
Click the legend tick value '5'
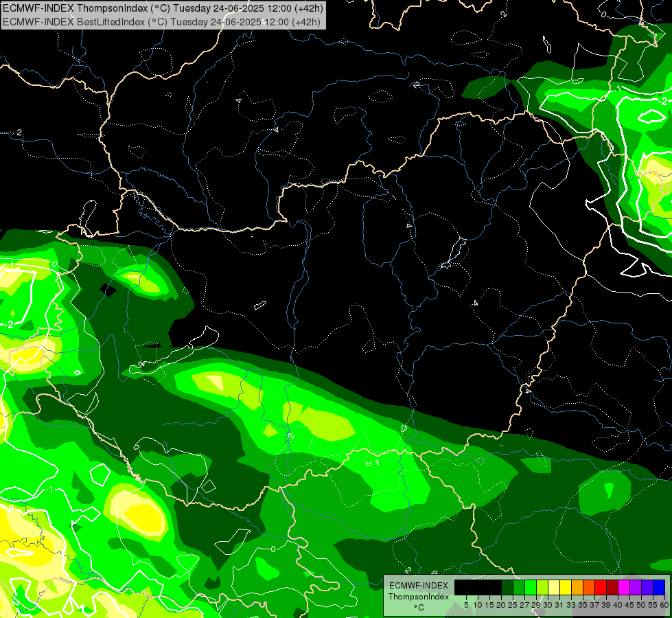click(x=466, y=605)
